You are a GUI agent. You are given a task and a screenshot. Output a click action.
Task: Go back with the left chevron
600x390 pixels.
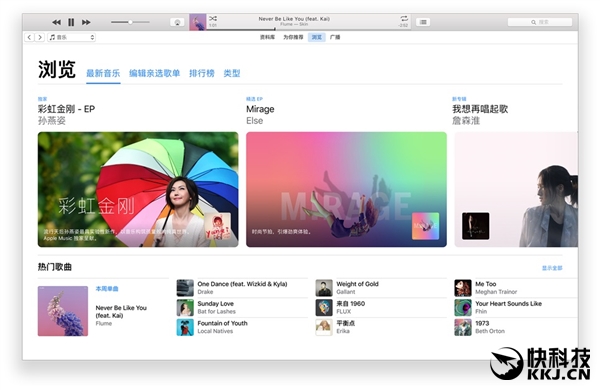[x=29, y=37]
